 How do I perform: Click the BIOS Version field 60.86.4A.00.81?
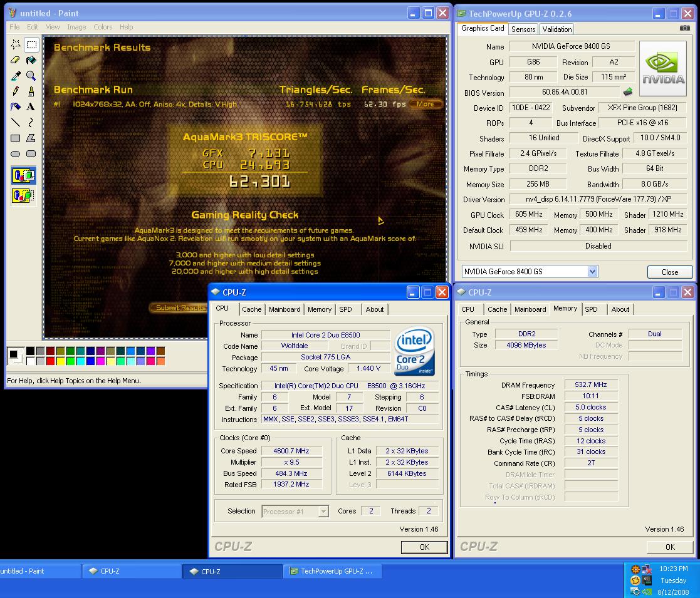point(564,92)
